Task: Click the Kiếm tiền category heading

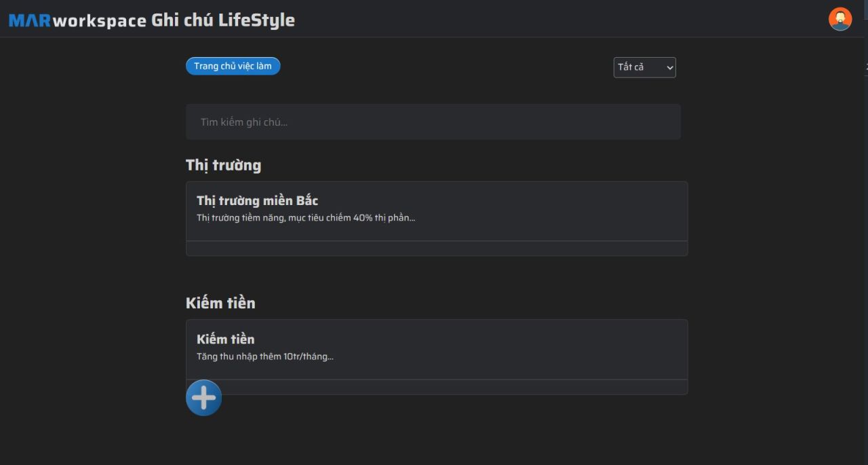Action: [220, 303]
